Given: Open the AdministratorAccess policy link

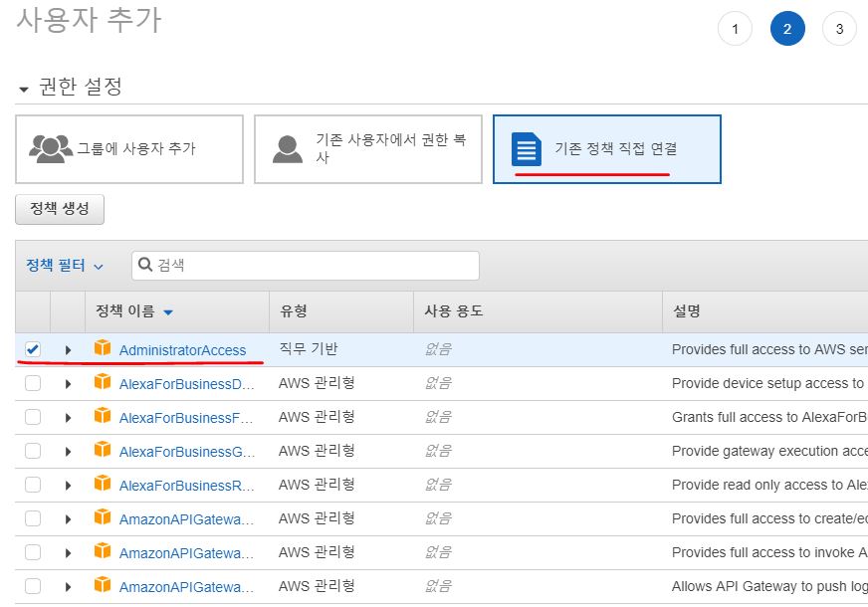Looking at the screenshot, I should (183, 350).
